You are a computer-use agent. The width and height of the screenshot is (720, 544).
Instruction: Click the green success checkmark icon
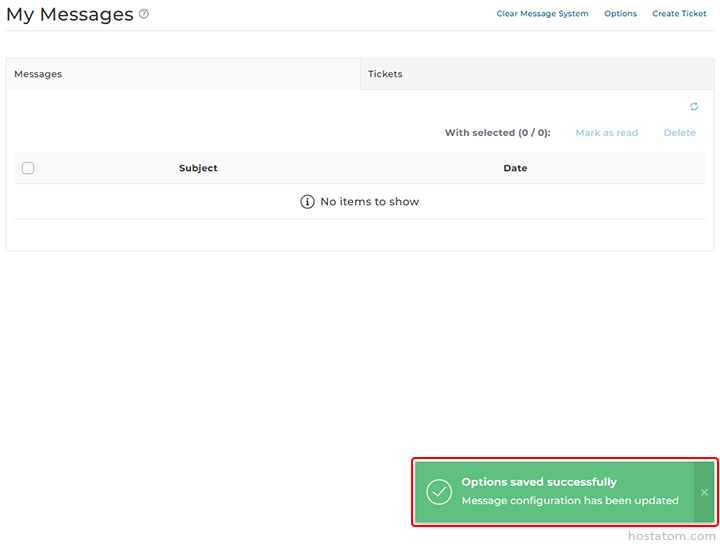click(x=439, y=492)
